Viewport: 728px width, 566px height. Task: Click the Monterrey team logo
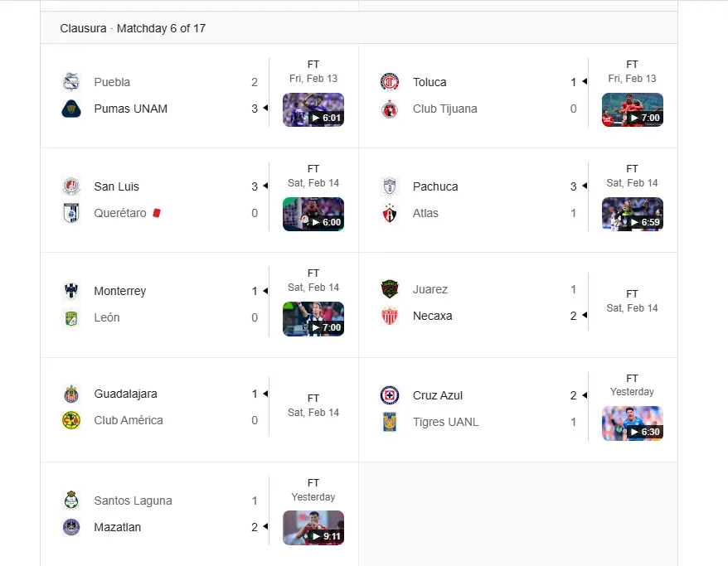(x=70, y=291)
